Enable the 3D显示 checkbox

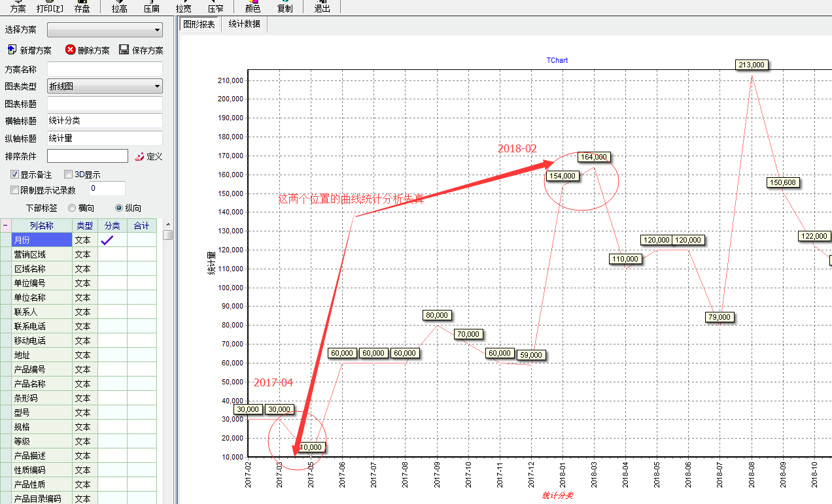[x=68, y=175]
